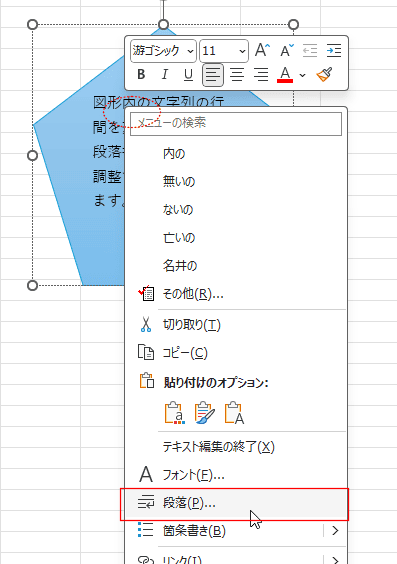Click the Decrease Font Size icon
Screen dimensions: 397x564
[287, 50]
